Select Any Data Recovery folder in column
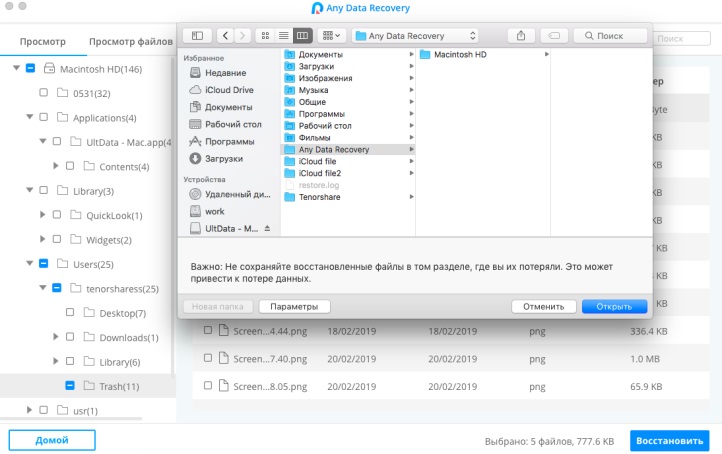This screenshot has width=722, height=454. tap(348, 150)
